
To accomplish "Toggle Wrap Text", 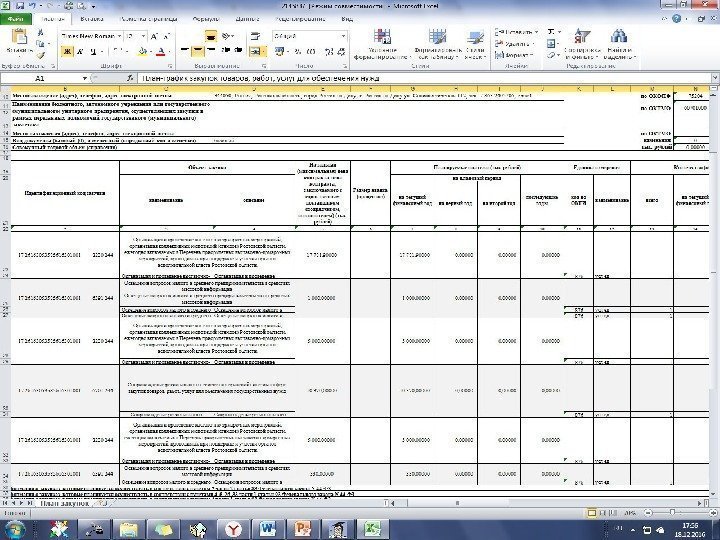I will 255,36.
